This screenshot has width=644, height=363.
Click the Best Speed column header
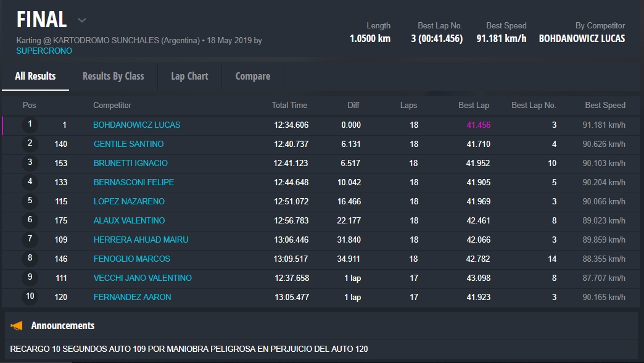(605, 105)
